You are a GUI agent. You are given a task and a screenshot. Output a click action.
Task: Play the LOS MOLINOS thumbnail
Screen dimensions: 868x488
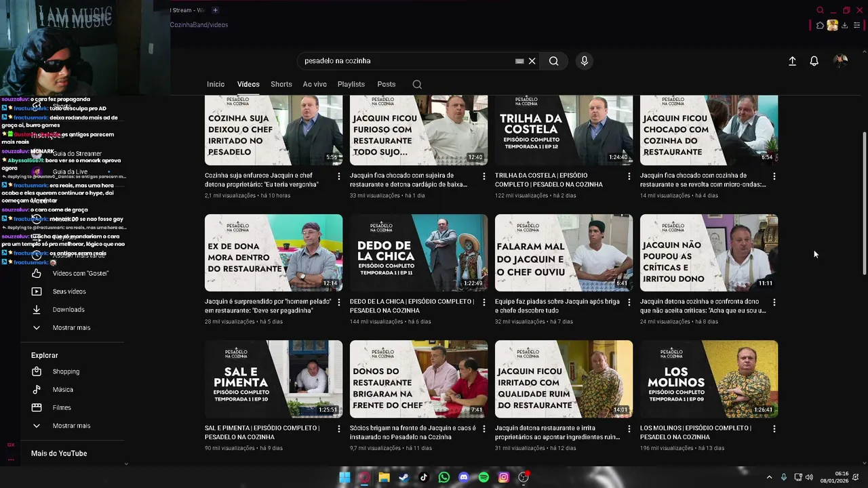(709, 379)
